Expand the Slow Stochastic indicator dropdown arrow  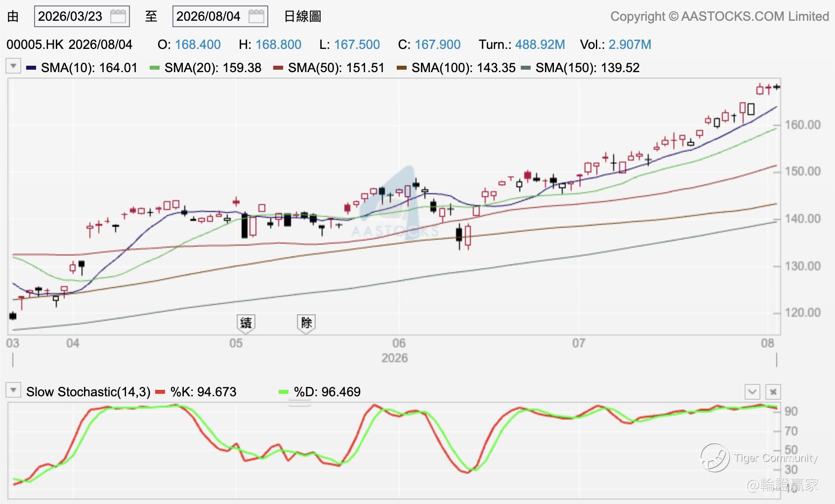point(13,390)
